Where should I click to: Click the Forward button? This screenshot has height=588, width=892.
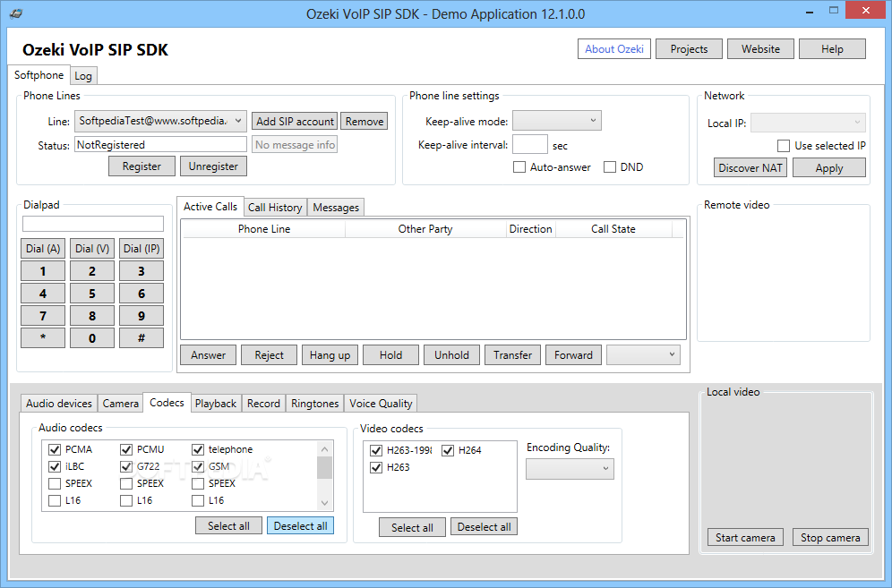coord(573,354)
